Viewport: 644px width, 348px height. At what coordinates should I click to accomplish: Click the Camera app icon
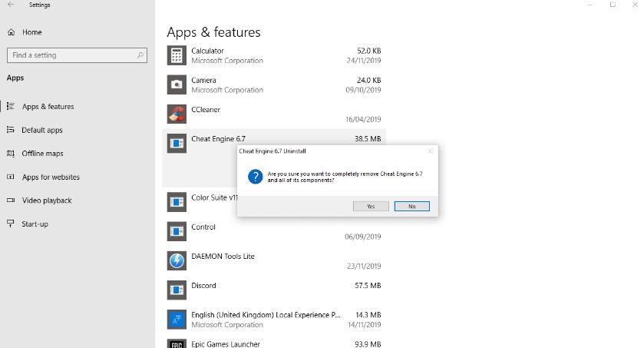[x=177, y=85]
